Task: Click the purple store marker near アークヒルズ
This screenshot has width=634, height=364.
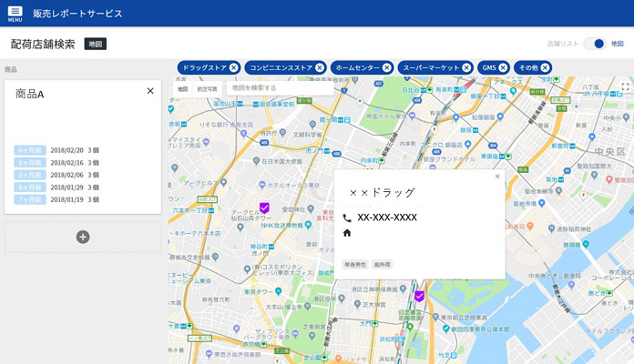Action: click(264, 208)
